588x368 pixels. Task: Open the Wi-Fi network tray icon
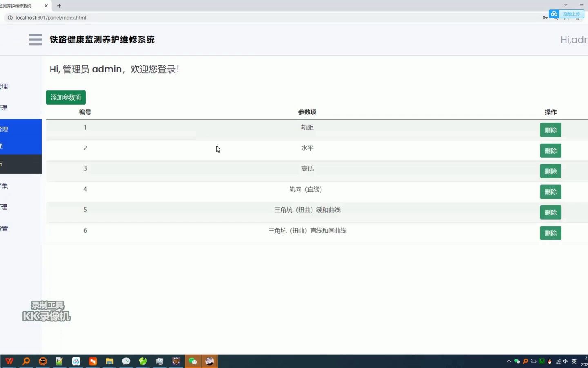pos(559,361)
